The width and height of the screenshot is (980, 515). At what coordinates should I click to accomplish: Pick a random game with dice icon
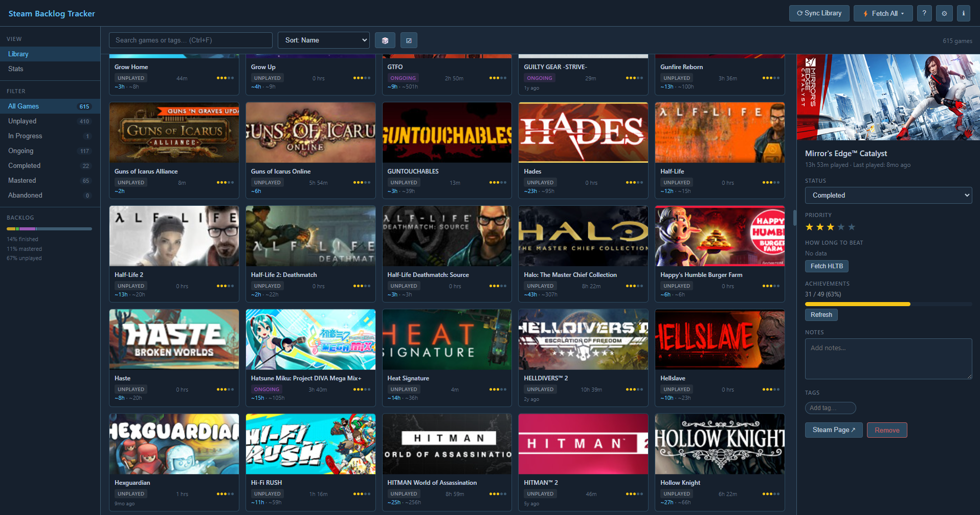point(385,40)
